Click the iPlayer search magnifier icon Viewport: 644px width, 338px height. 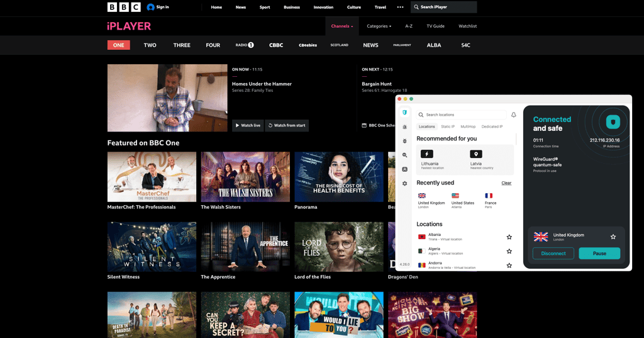pos(416,7)
